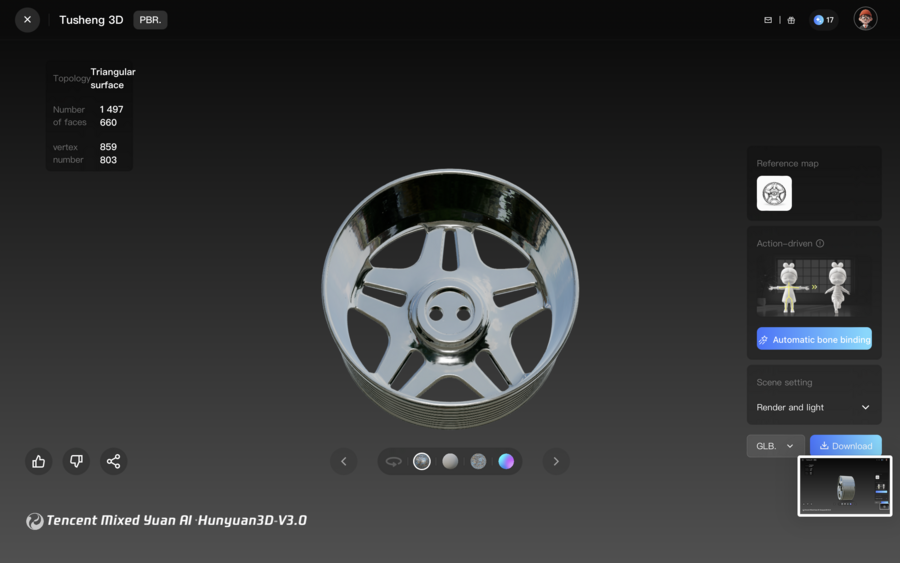
Task: Select the colorful gradient normal sphere
Action: pos(506,461)
